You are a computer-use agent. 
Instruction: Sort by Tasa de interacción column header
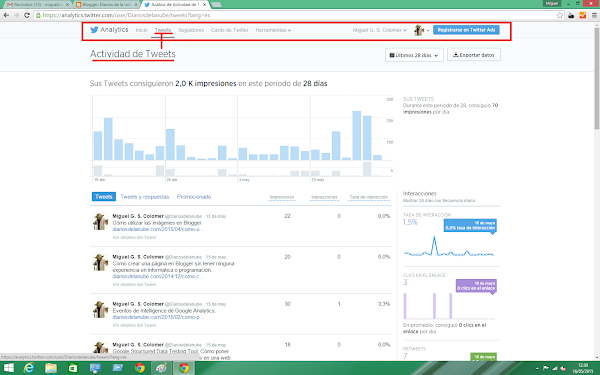(x=368, y=197)
